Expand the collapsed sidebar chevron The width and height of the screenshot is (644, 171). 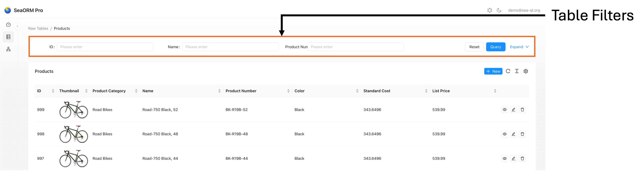click(x=17, y=26)
